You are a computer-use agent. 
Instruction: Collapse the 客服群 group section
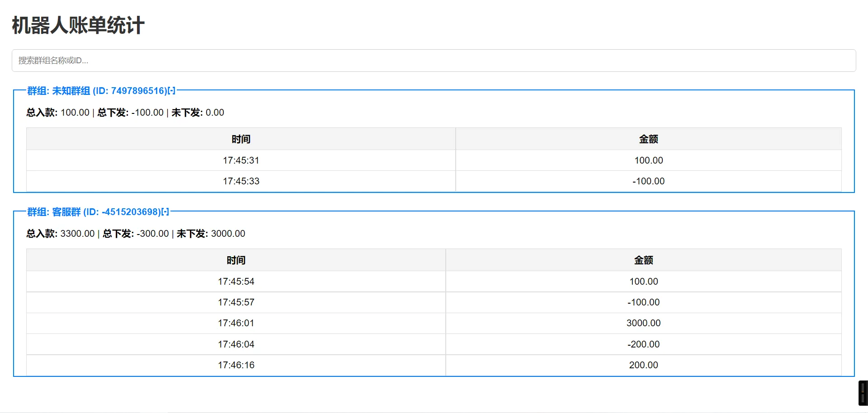click(x=165, y=212)
